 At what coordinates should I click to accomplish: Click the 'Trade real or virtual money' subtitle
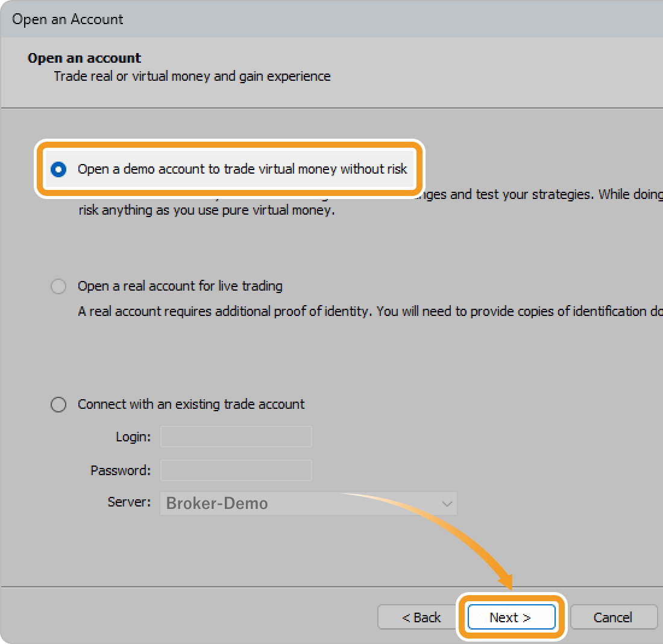[192, 76]
